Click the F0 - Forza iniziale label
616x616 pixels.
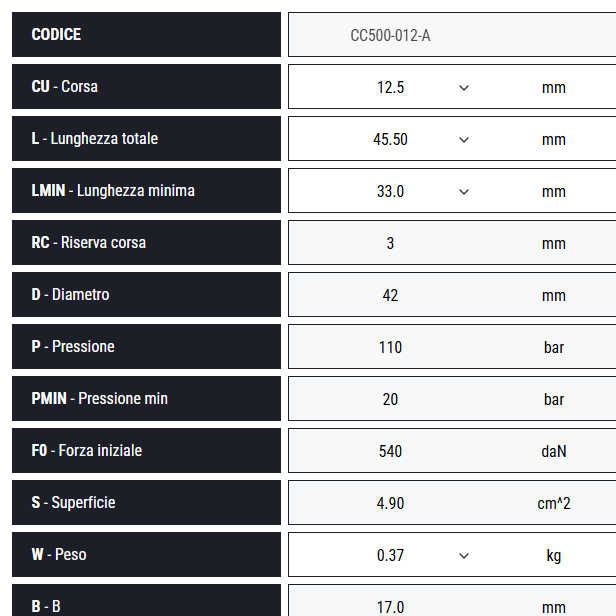click(86, 450)
